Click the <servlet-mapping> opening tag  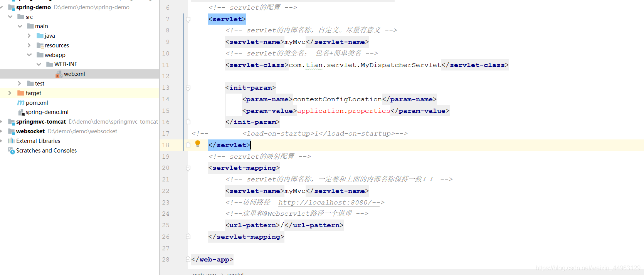pos(244,168)
